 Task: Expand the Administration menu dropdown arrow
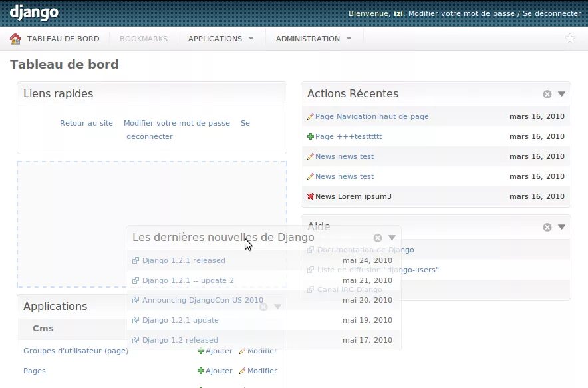[x=349, y=39]
